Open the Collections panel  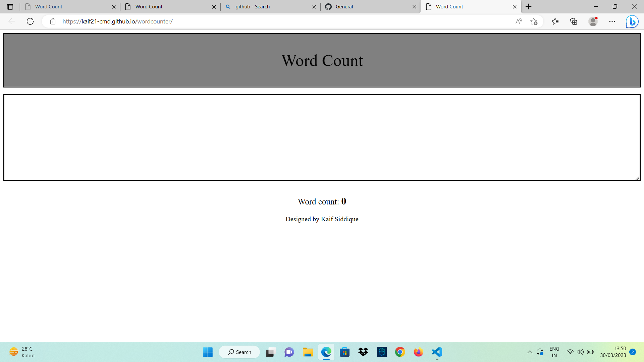click(x=573, y=21)
